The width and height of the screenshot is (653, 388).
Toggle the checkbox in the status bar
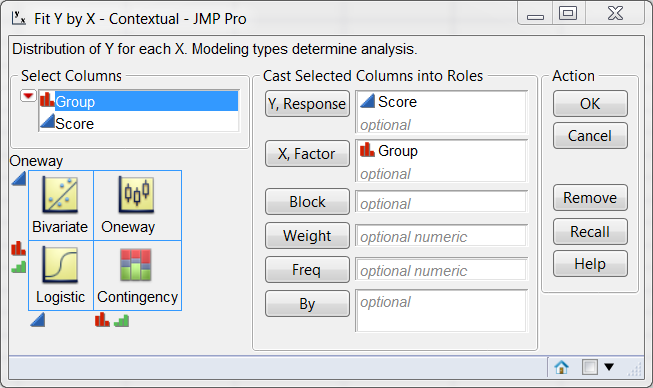590,367
